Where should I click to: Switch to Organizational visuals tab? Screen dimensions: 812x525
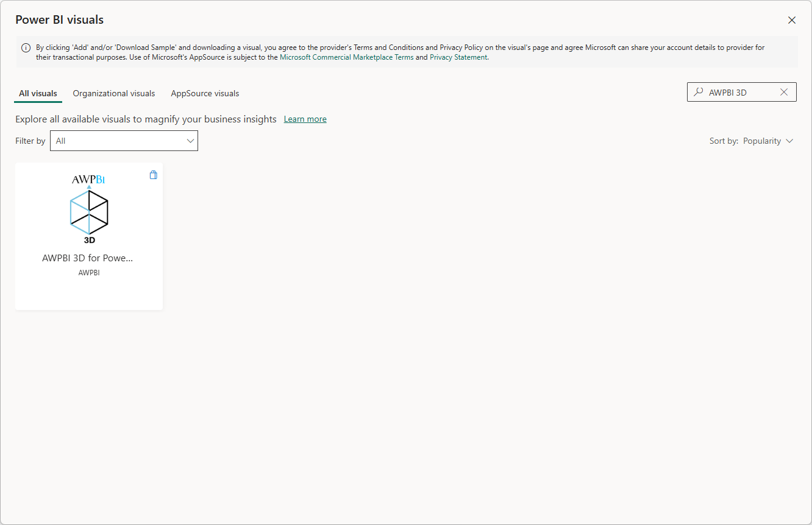pos(114,93)
